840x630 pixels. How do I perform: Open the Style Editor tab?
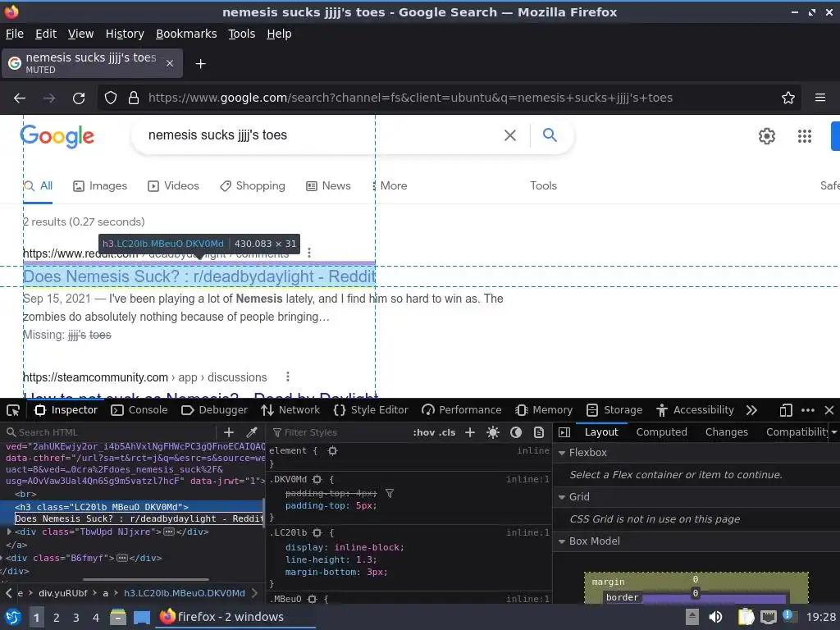(371, 410)
